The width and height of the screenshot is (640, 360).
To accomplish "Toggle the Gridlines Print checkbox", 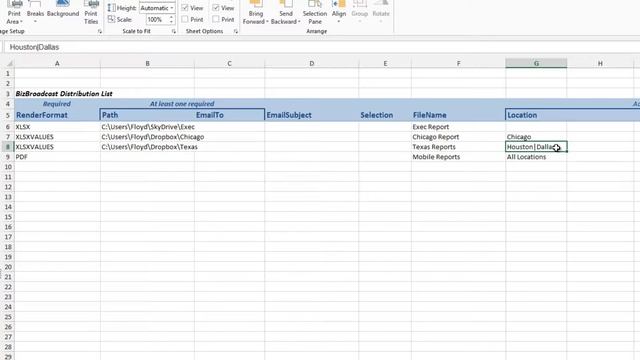I will 184,19.
